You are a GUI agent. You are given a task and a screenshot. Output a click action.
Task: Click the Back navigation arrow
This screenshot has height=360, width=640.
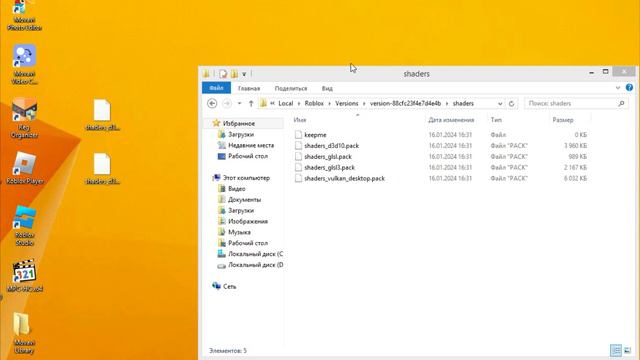pyautogui.click(x=212, y=104)
